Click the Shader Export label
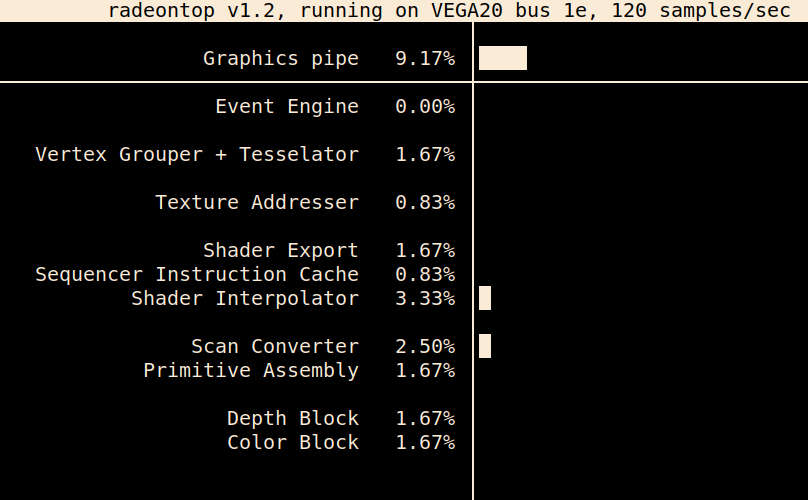 (281, 251)
